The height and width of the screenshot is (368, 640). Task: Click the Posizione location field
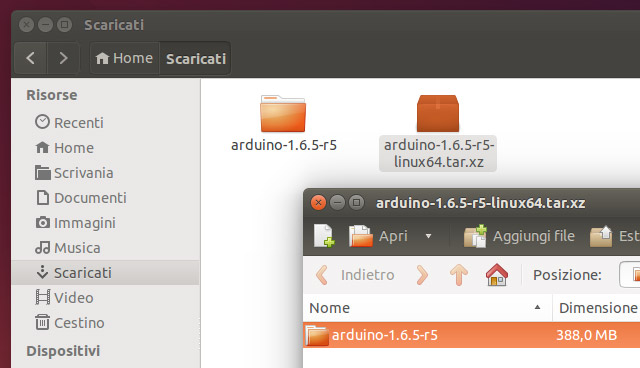(x=630, y=275)
